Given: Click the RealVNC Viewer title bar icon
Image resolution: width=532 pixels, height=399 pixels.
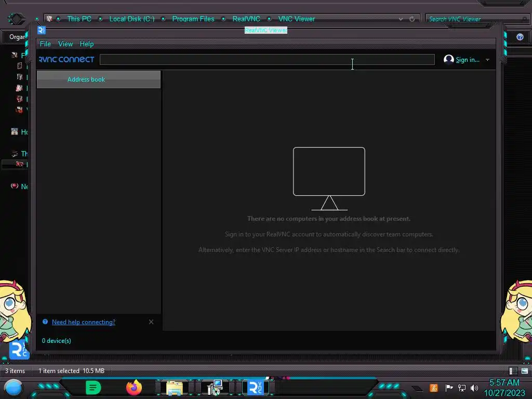Looking at the screenshot, I should [x=42, y=30].
